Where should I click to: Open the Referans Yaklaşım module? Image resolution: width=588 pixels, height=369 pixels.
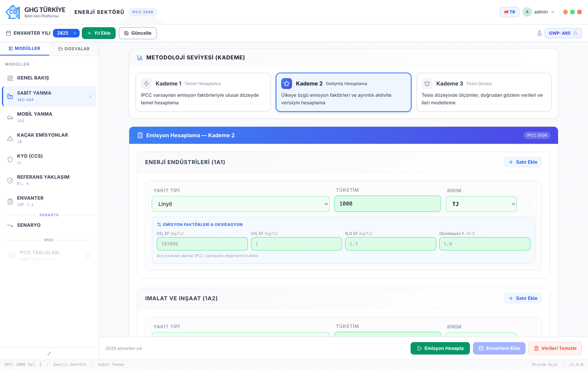49,180
